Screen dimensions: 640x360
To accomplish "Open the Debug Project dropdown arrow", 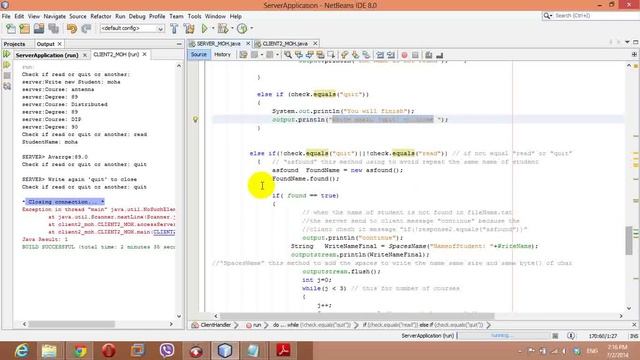I will pyautogui.click(x=232, y=29).
